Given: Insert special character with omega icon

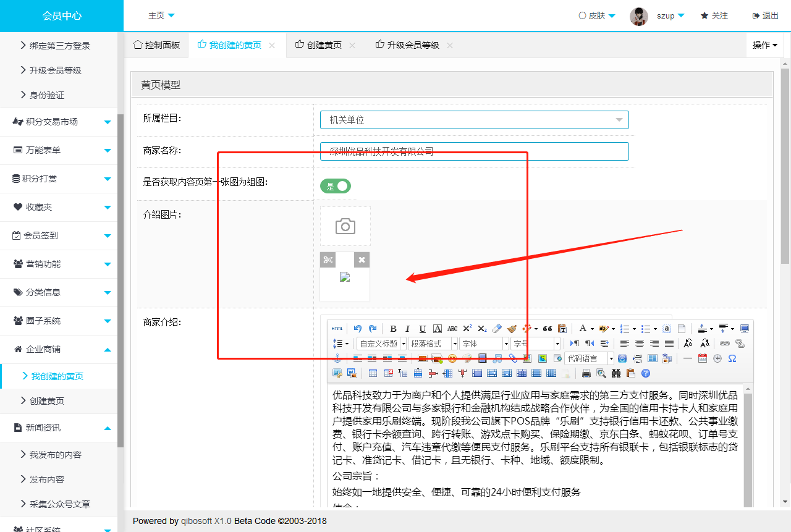Looking at the screenshot, I should [732, 358].
